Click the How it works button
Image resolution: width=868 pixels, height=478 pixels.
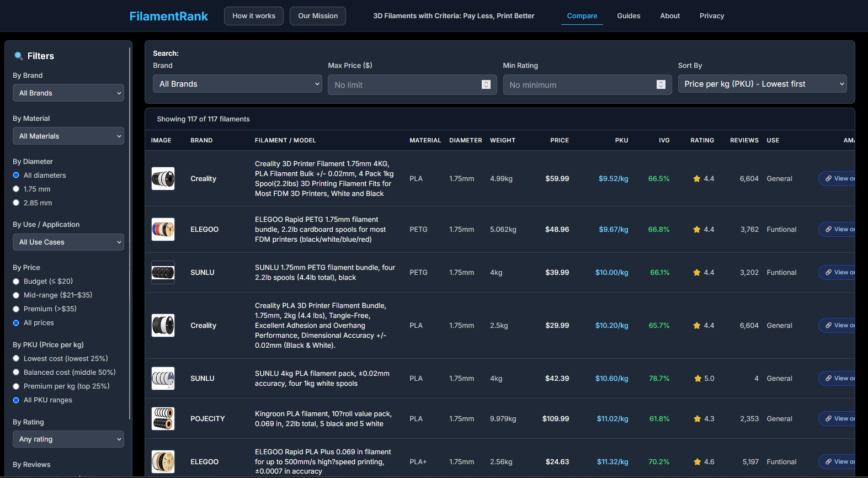click(253, 16)
